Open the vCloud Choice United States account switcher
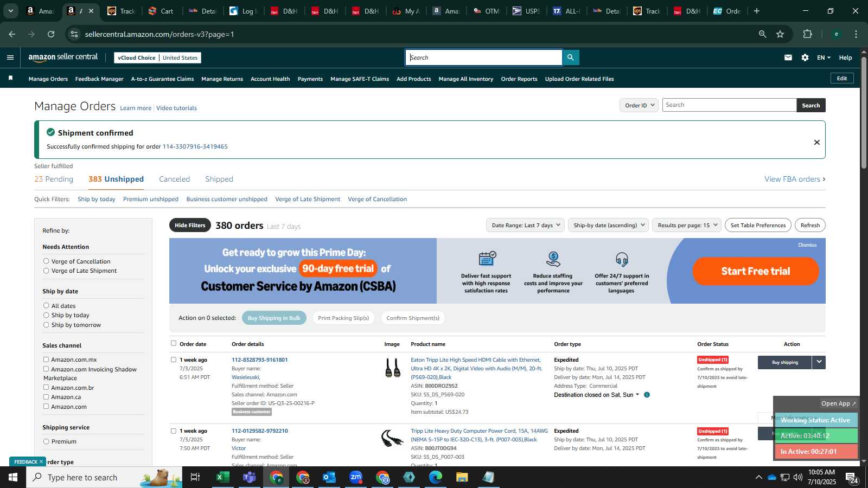 pos(157,57)
